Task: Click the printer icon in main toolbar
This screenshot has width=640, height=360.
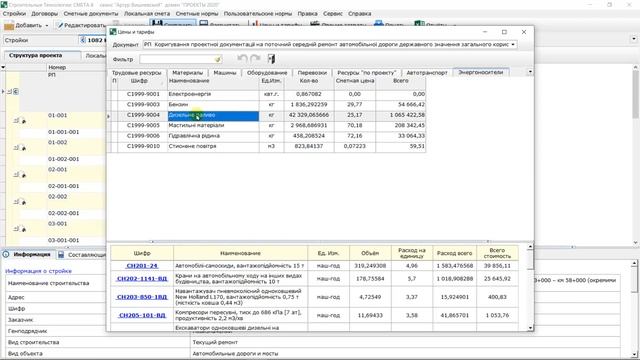Action: (x=378, y=24)
